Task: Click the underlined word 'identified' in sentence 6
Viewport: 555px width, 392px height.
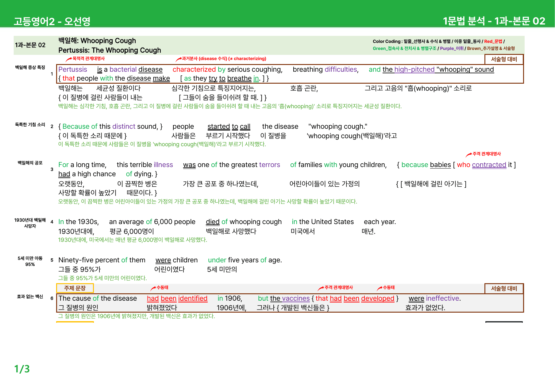Action: [x=193, y=299]
